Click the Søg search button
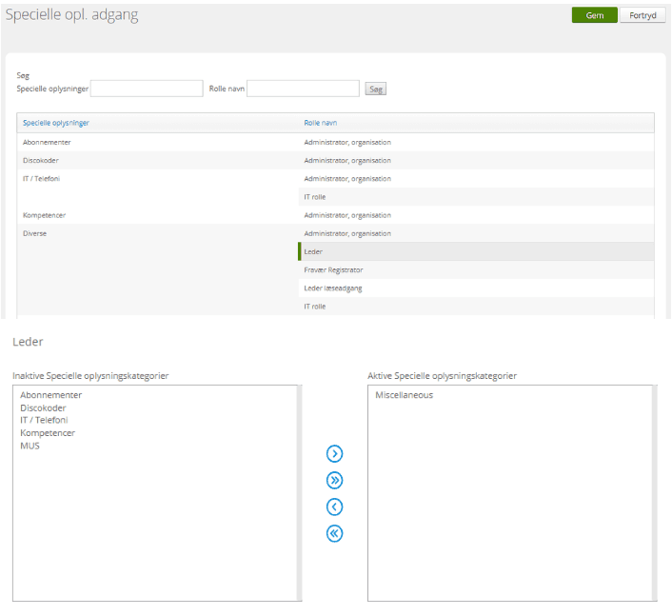The height and width of the screenshot is (616, 672). tap(375, 89)
